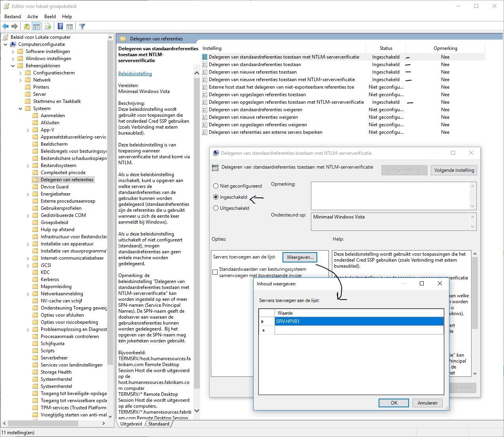This screenshot has width=504, height=437.
Task: Click the Export list toolbar icon
Action: click(x=48, y=27)
